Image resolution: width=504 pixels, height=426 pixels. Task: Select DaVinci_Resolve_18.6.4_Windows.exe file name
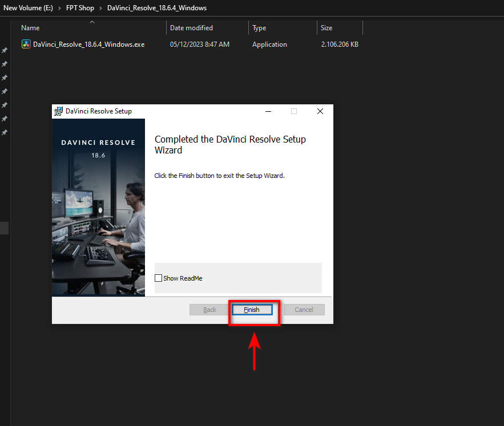pyautogui.click(x=88, y=44)
